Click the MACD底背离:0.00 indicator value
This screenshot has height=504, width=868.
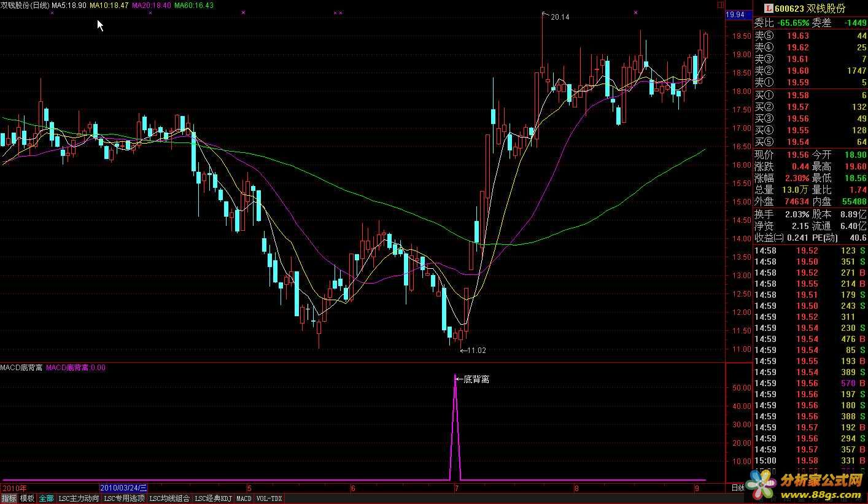click(x=76, y=368)
